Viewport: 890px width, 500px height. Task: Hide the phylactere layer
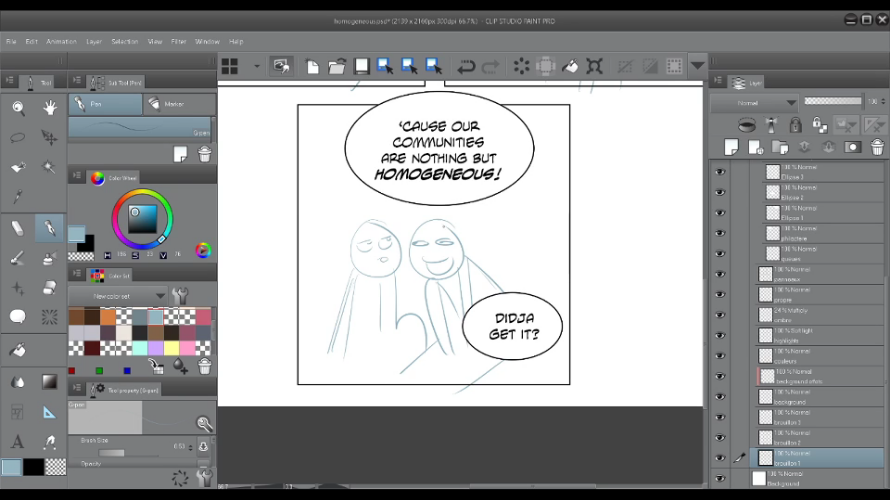pos(720,233)
